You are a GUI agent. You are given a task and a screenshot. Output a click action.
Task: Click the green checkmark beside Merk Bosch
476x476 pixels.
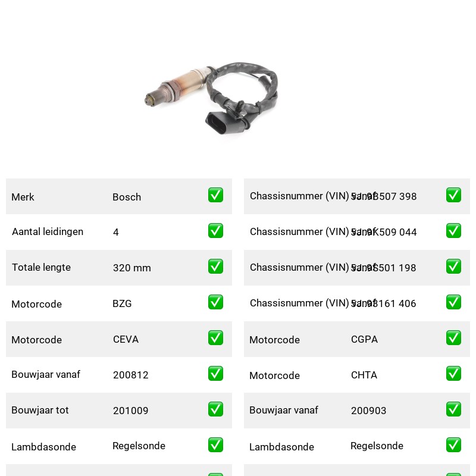pos(215,195)
